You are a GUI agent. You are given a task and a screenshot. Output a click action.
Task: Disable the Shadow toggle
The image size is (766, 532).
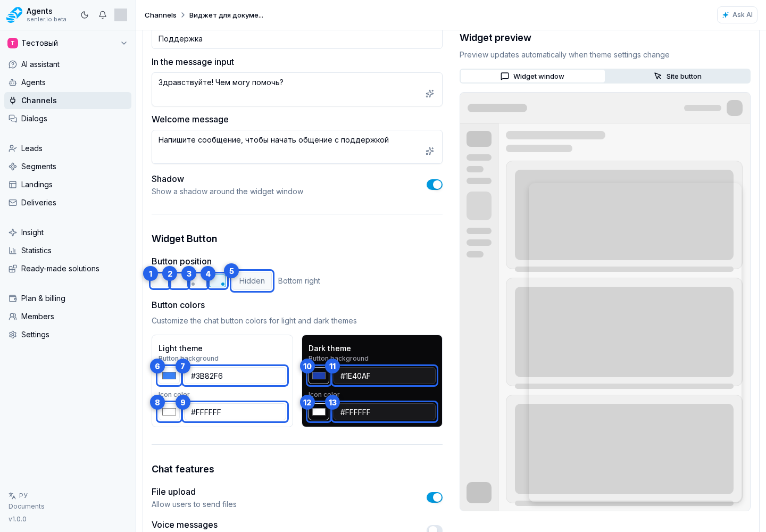point(435,185)
